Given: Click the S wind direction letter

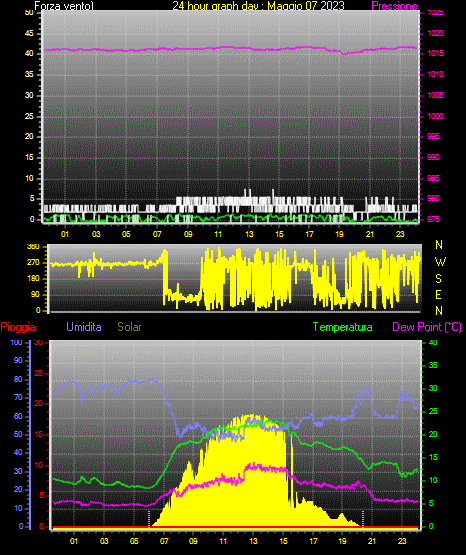Looking at the screenshot, I should click(x=438, y=279).
